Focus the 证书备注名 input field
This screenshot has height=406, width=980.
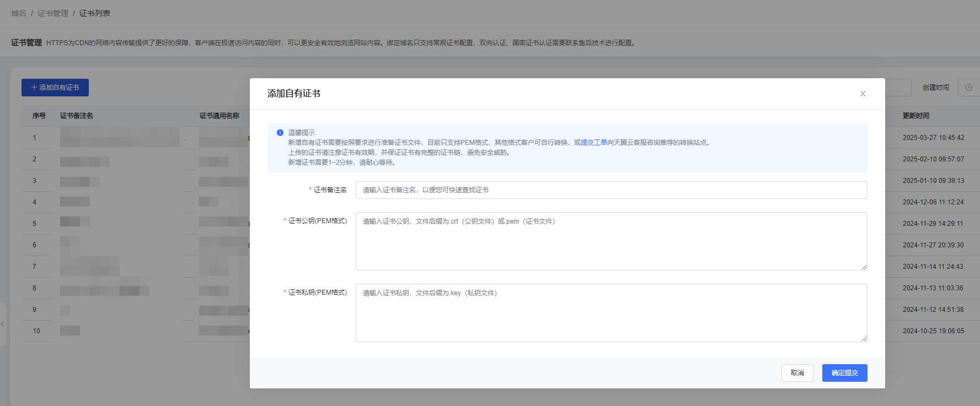[611, 190]
